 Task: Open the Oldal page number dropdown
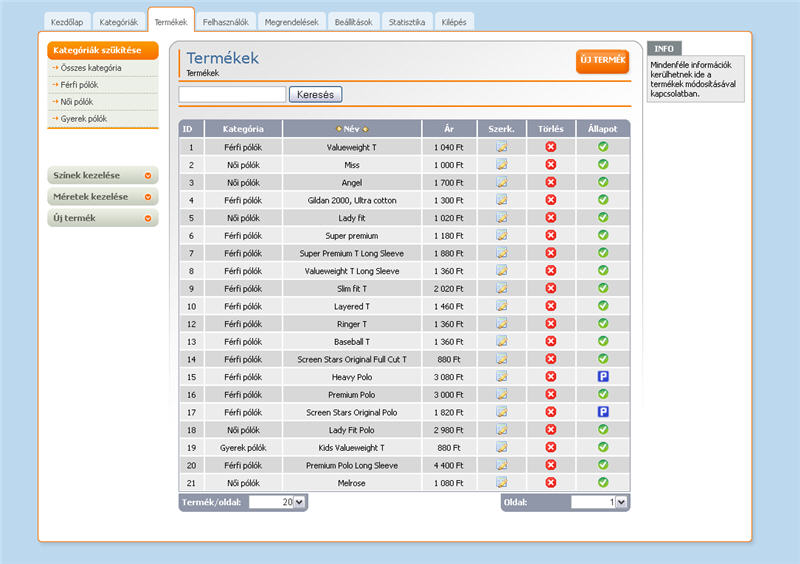pos(621,502)
